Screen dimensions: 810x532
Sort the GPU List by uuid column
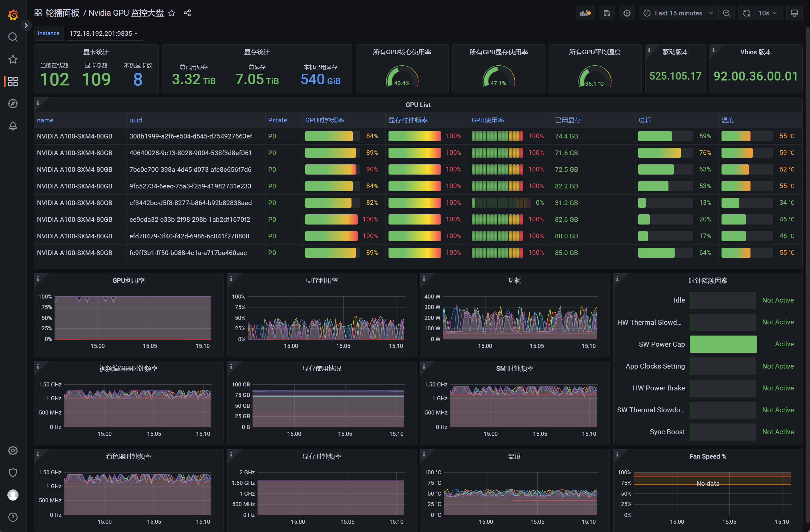click(x=135, y=120)
